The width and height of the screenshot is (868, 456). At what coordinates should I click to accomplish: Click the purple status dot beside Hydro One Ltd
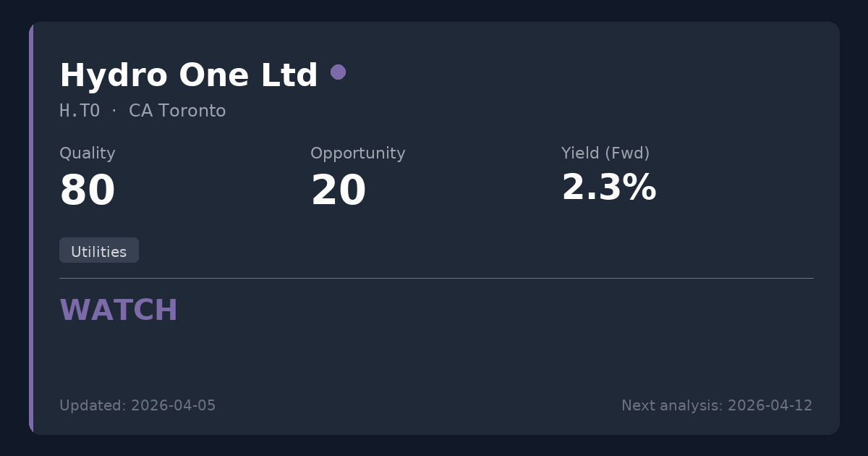338,72
